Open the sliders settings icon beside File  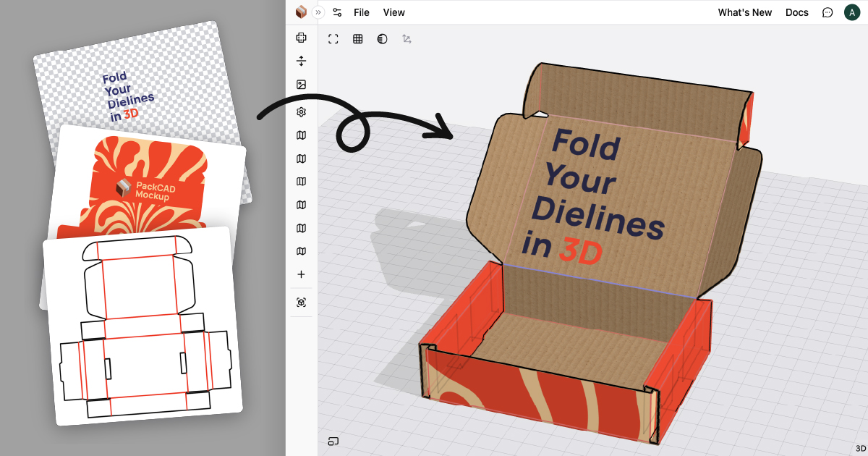pos(337,12)
